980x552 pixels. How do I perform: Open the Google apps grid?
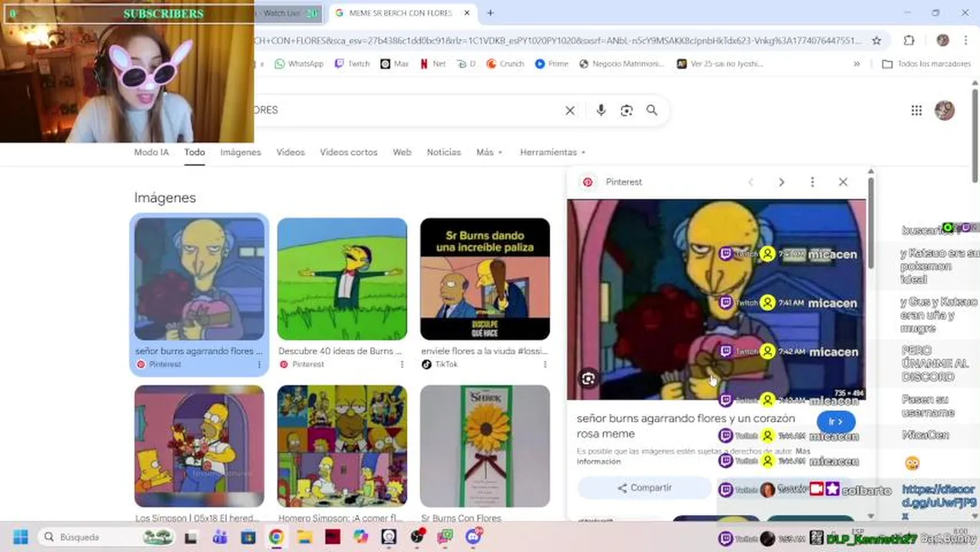tap(916, 110)
